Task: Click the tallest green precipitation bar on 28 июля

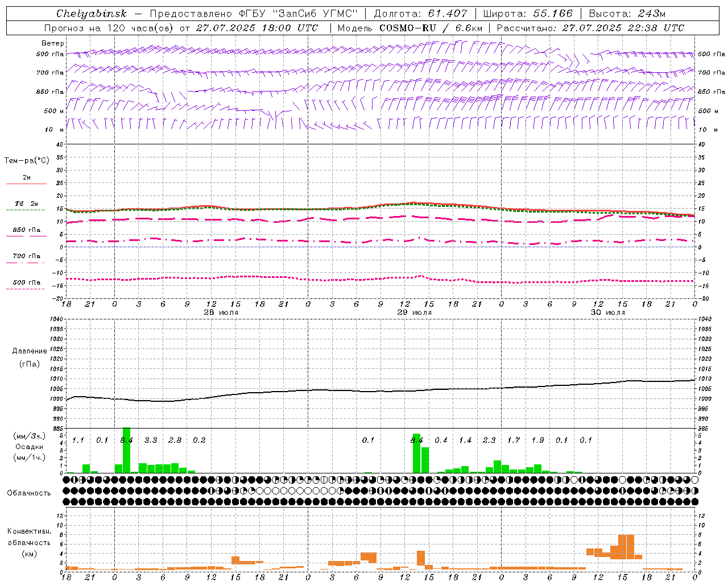Action: coord(126,450)
